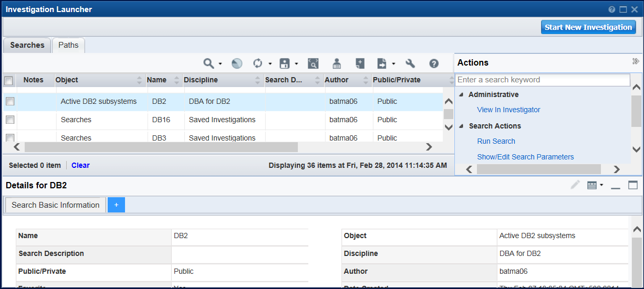Click the rubber stamp toolbar icon
Viewport: 644px width, 289px height.
pos(337,63)
